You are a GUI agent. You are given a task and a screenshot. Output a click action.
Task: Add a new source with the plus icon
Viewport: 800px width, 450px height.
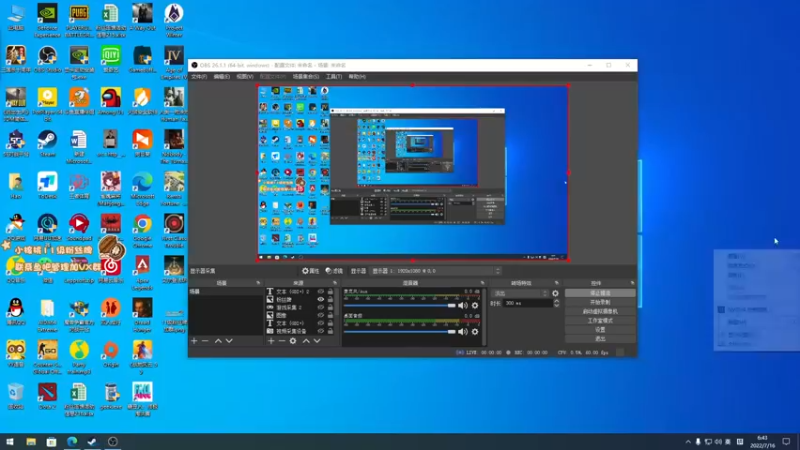coord(271,341)
